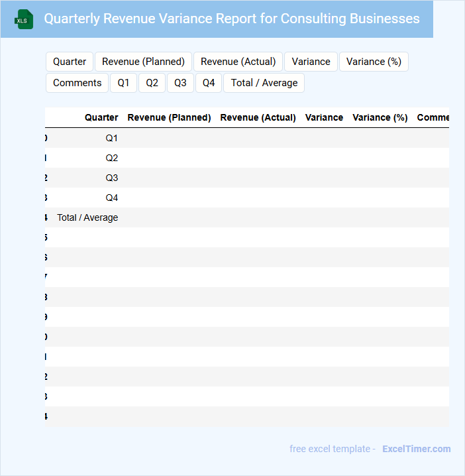Select the Variance (%) tag
Image resolution: width=465 pixels, height=476 pixels.
374,62
